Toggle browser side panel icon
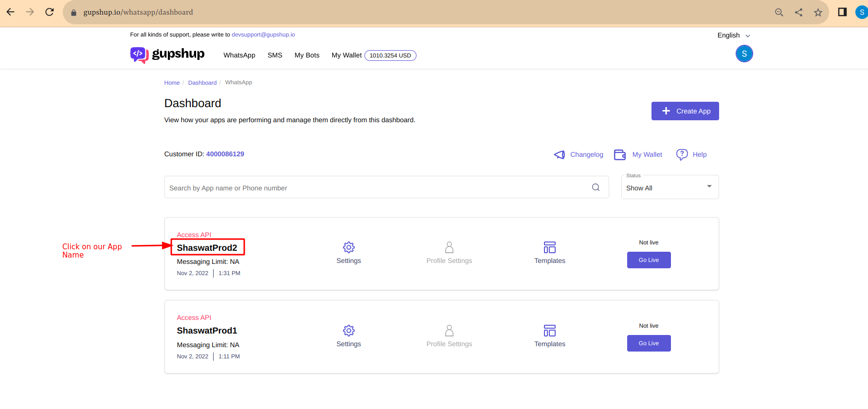Viewport: 868px width, 409px height. click(842, 12)
